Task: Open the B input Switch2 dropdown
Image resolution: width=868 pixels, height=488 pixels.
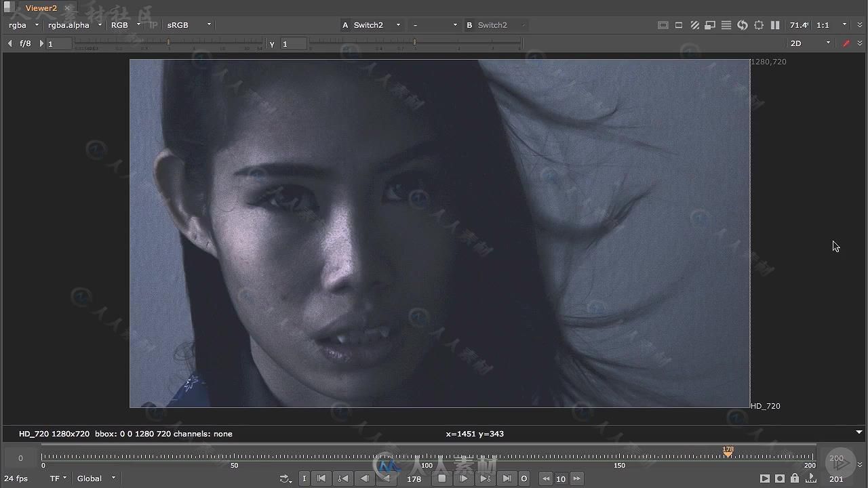Action: pyautogui.click(x=500, y=25)
